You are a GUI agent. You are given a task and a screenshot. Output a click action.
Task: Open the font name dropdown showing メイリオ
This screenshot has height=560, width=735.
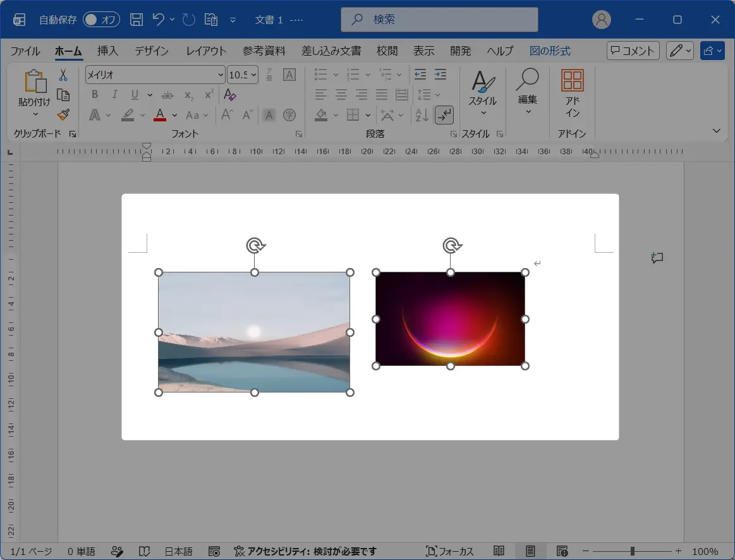(x=155, y=75)
